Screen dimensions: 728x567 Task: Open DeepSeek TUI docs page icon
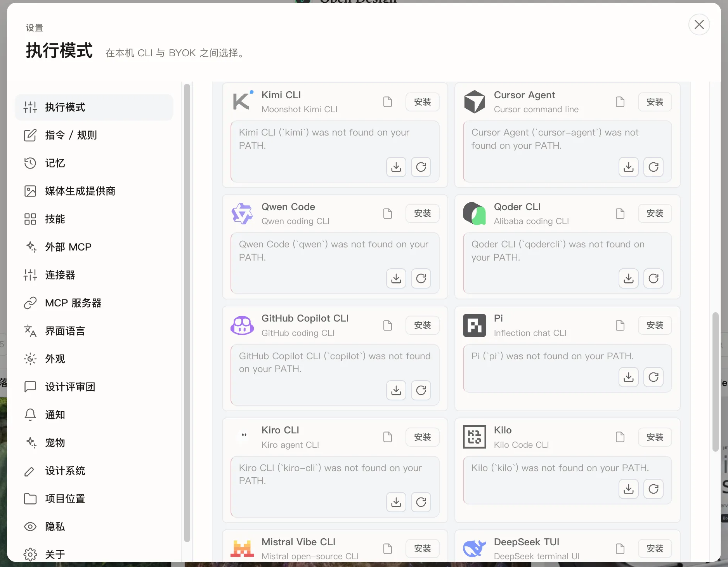click(620, 549)
